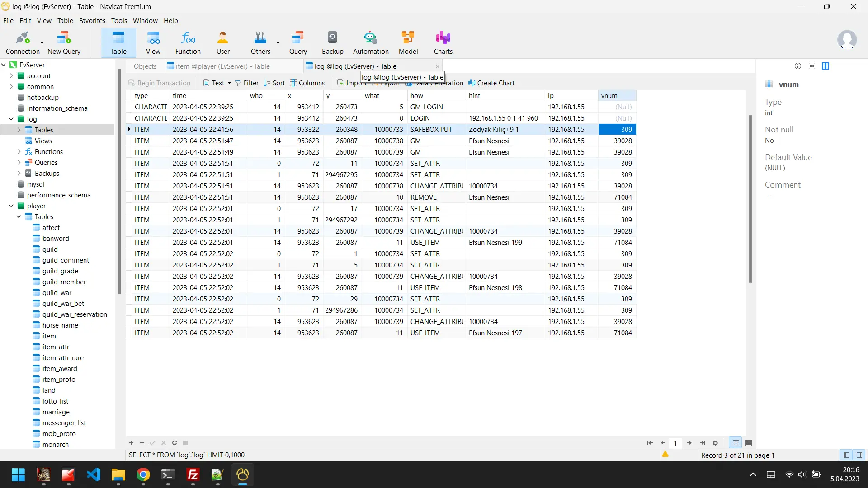Toggle grid view button at bottom
Screen dimensions: 868x488
click(736, 443)
